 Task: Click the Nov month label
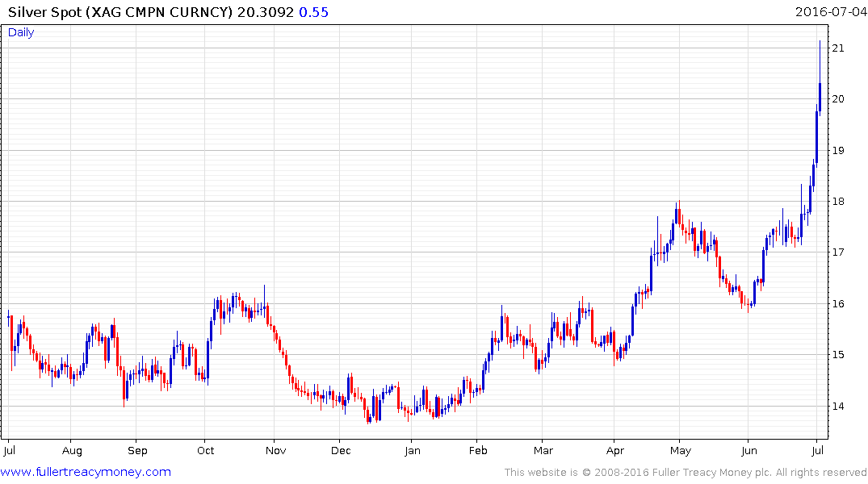[275, 451]
